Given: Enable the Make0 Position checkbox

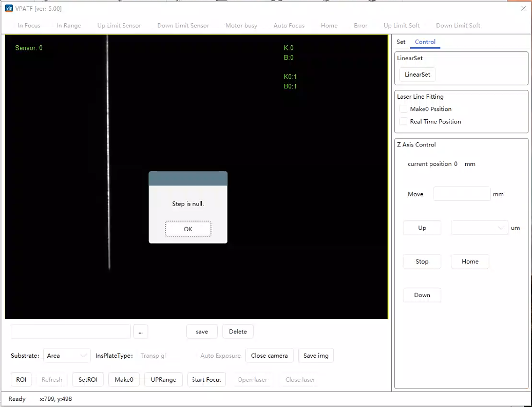Looking at the screenshot, I should 404,109.
